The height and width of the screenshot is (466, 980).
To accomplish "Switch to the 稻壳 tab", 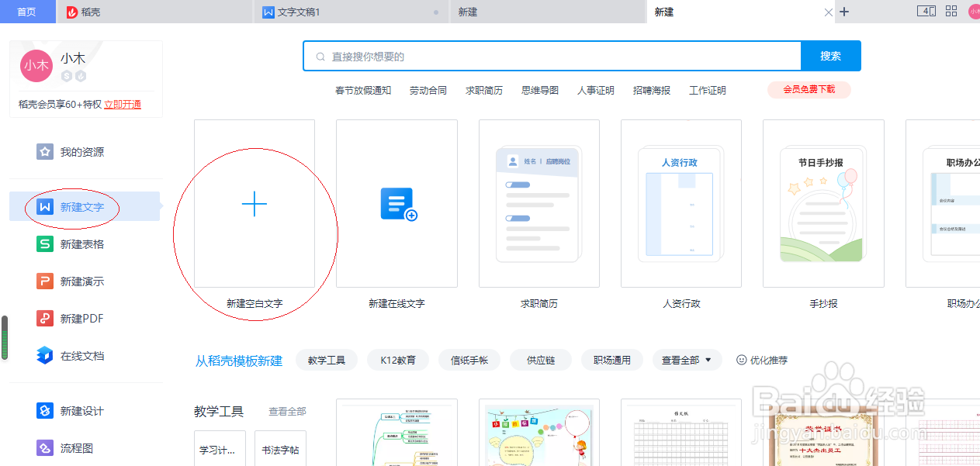I will click(155, 12).
